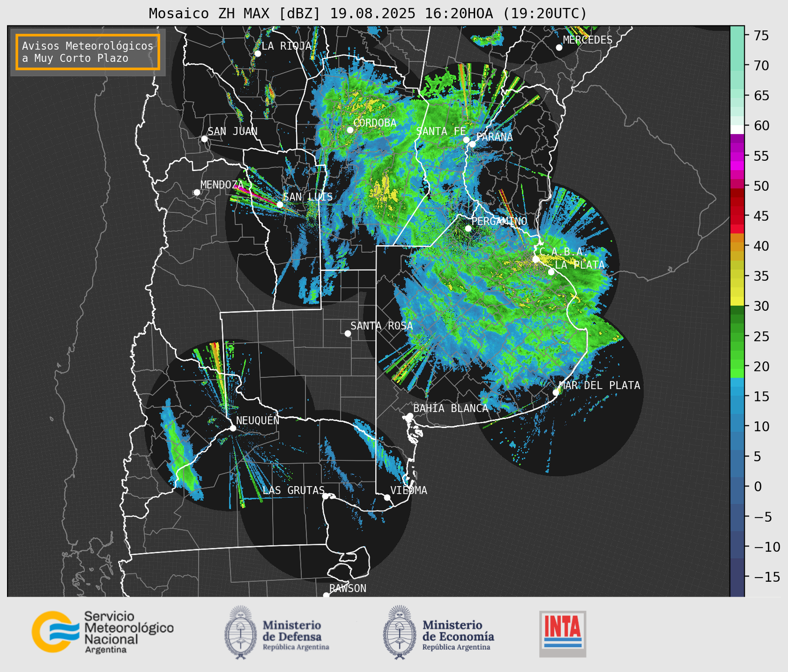Click the Avisos Meteorológicos a Muy Corto Plazo box
Screen dimensions: 788x672
point(88,52)
